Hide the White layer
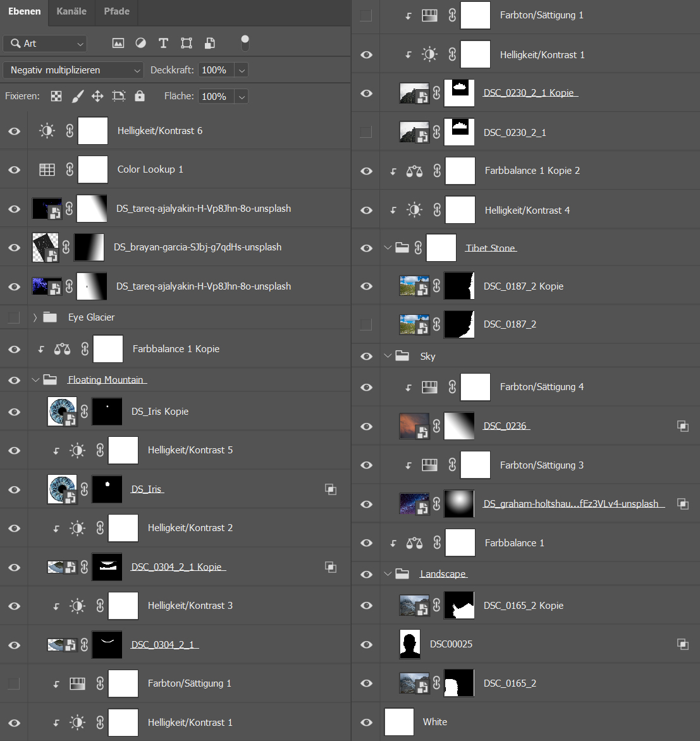Screen dimensions: 700x741 (366, 722)
